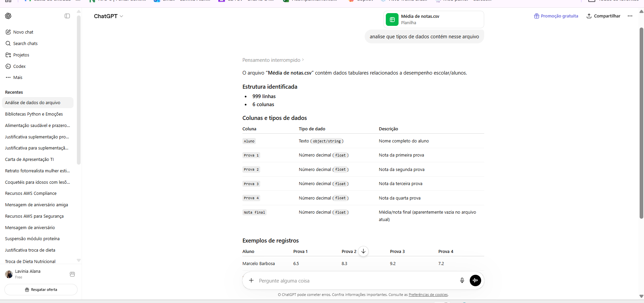The width and height of the screenshot is (644, 303).
Task: Open chat Suspensão módulo proteína
Action: 38,239
